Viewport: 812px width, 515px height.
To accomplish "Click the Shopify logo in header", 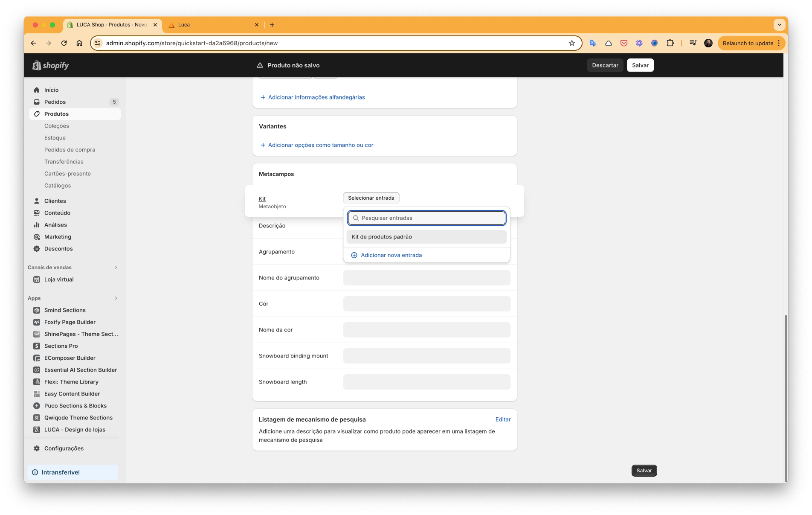I will pos(51,65).
